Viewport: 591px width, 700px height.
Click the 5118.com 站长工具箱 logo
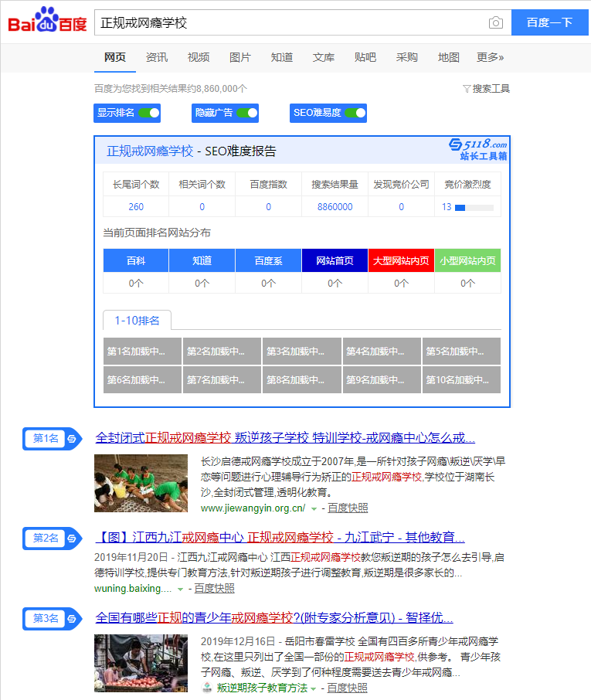[x=478, y=150]
